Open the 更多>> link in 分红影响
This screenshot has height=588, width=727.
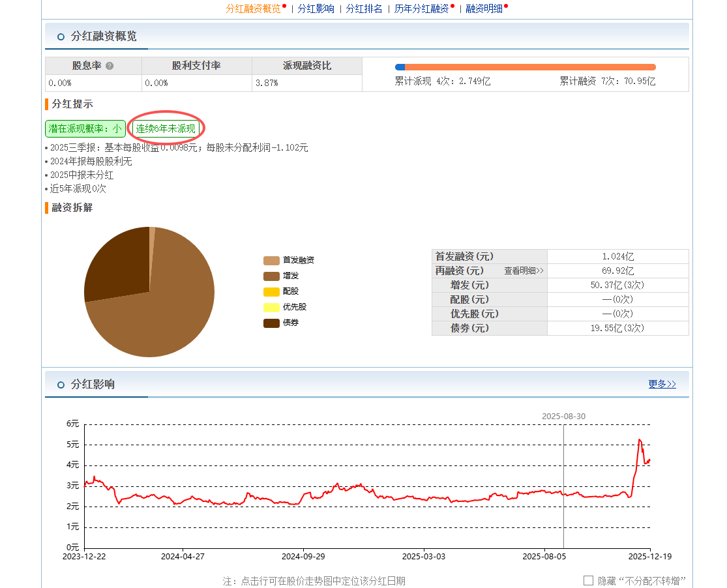point(662,384)
